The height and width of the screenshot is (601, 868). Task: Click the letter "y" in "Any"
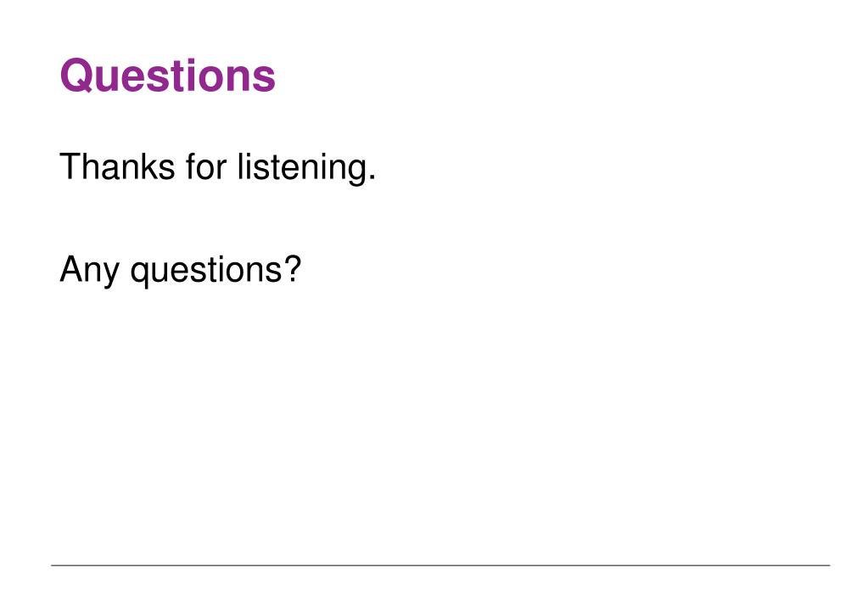pyautogui.click(x=110, y=275)
